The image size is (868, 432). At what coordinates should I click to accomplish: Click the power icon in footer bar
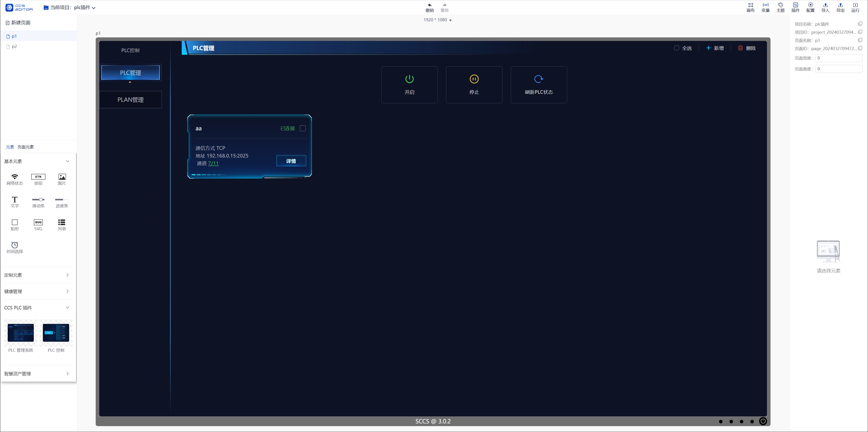(763, 421)
